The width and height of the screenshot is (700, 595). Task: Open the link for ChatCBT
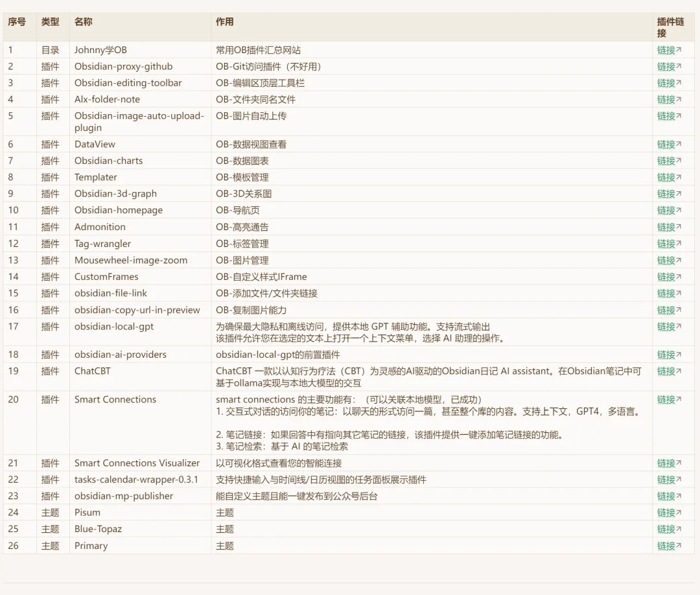[x=669, y=371]
